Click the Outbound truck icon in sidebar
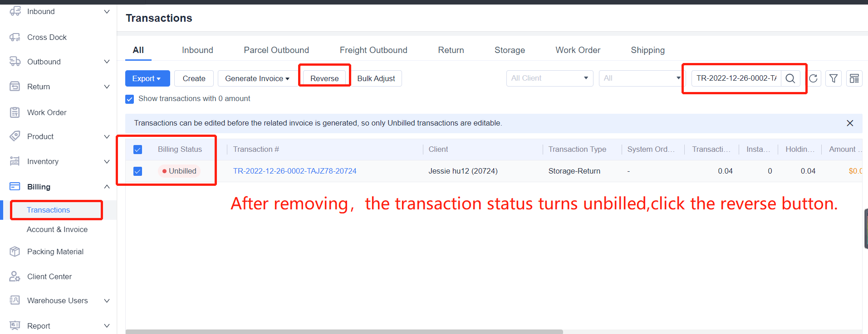868x334 pixels. click(15, 62)
